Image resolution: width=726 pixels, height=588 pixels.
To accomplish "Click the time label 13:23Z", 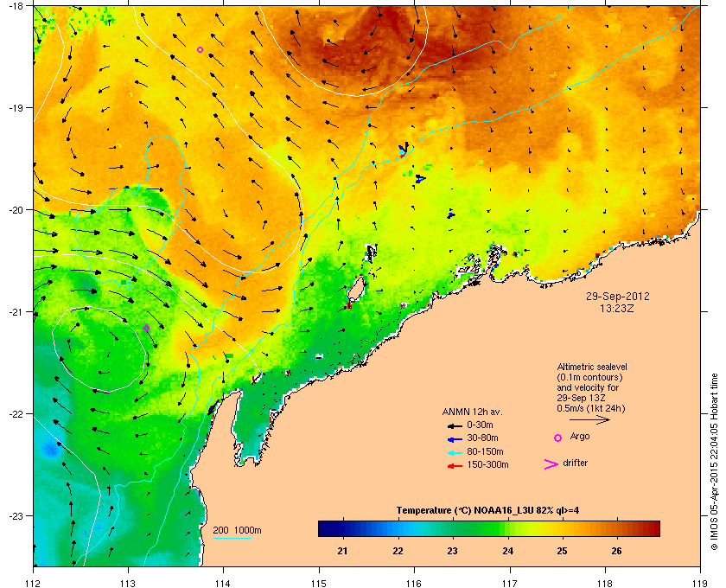I will click(x=617, y=308).
